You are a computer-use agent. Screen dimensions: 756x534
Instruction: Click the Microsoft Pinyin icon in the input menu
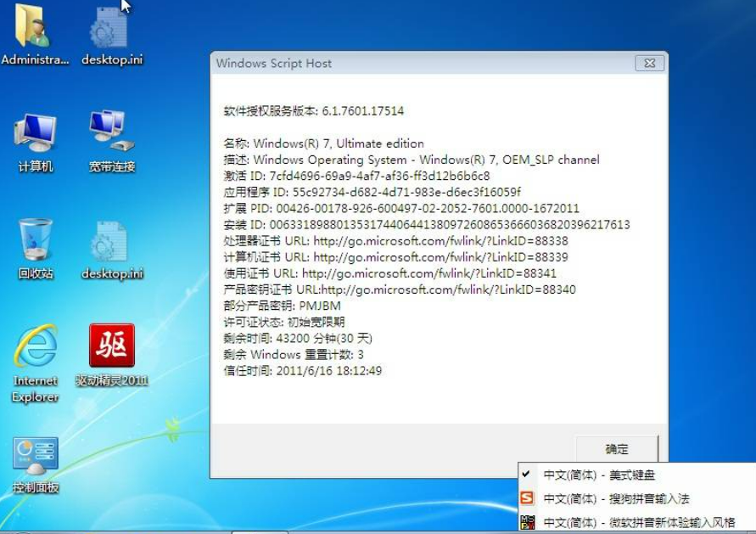(x=528, y=522)
